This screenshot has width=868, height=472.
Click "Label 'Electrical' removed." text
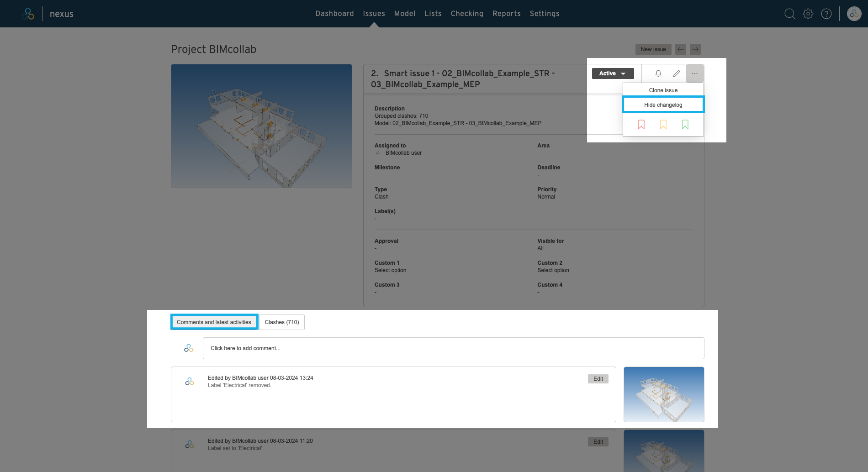point(239,385)
